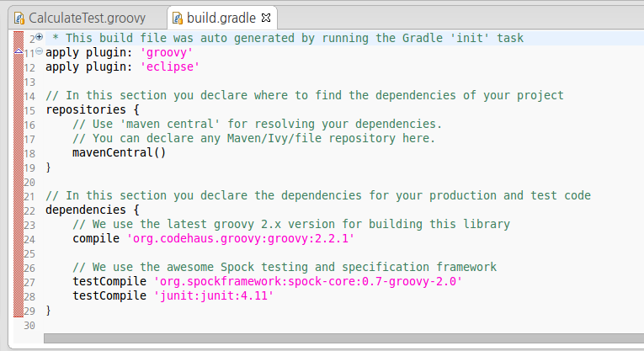Close the build.gradle editor tab
Viewport: 644px width, 351px height.
(266, 18)
